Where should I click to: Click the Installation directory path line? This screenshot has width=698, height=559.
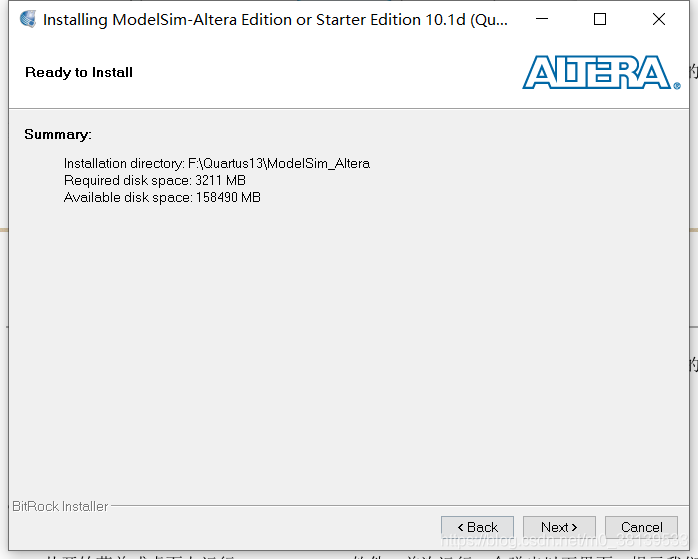tap(217, 163)
